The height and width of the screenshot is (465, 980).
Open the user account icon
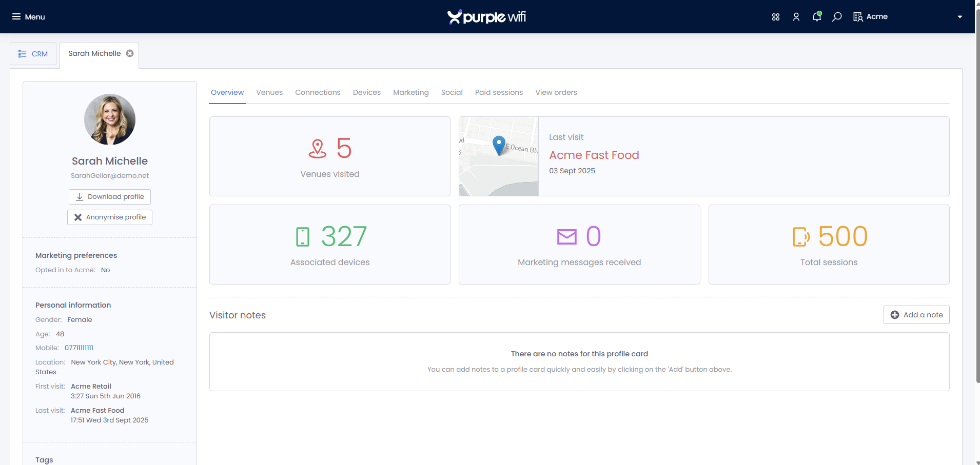pos(796,17)
